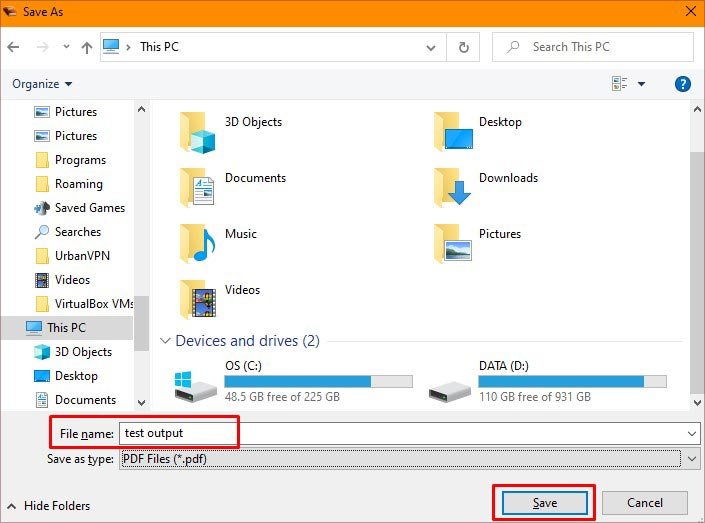Open the 3D Objects folder icon
The height and width of the screenshot is (523, 705).
tap(197, 133)
